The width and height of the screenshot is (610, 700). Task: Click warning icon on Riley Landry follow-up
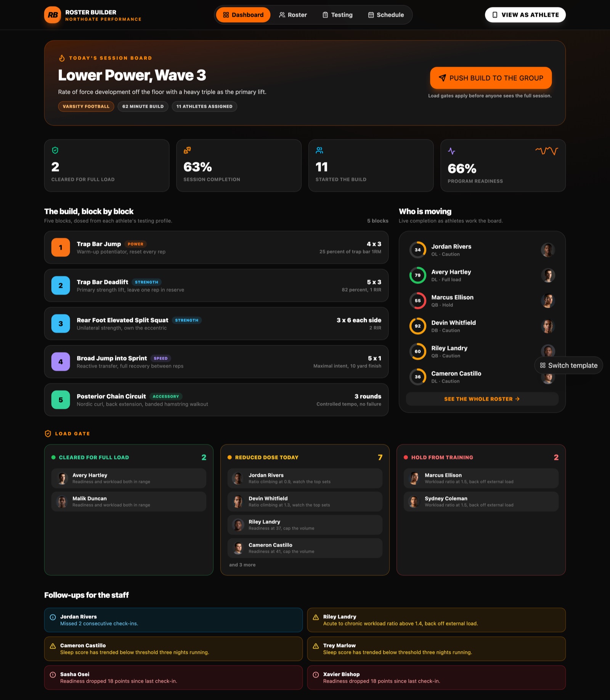pyautogui.click(x=316, y=617)
